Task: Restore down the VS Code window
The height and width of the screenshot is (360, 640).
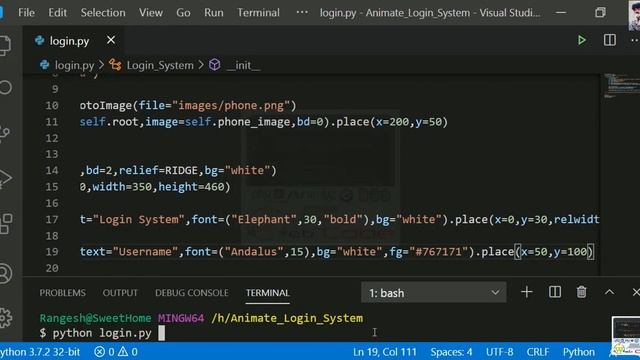Action: [x=600, y=13]
